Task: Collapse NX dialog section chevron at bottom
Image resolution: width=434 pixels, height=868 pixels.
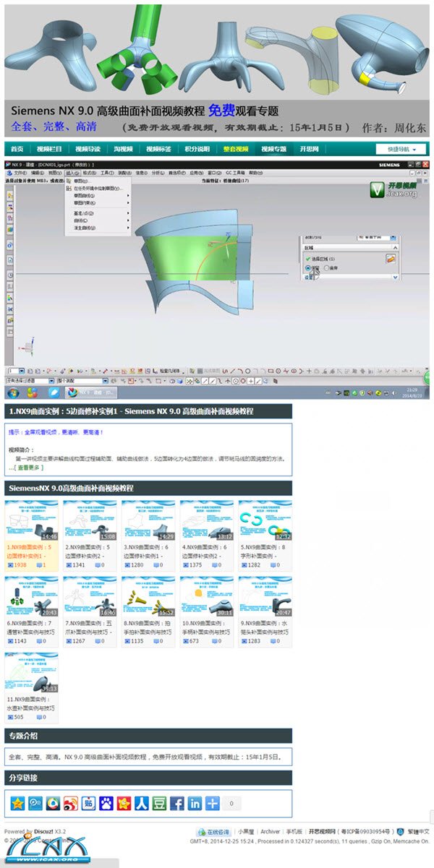Action: pos(395,276)
